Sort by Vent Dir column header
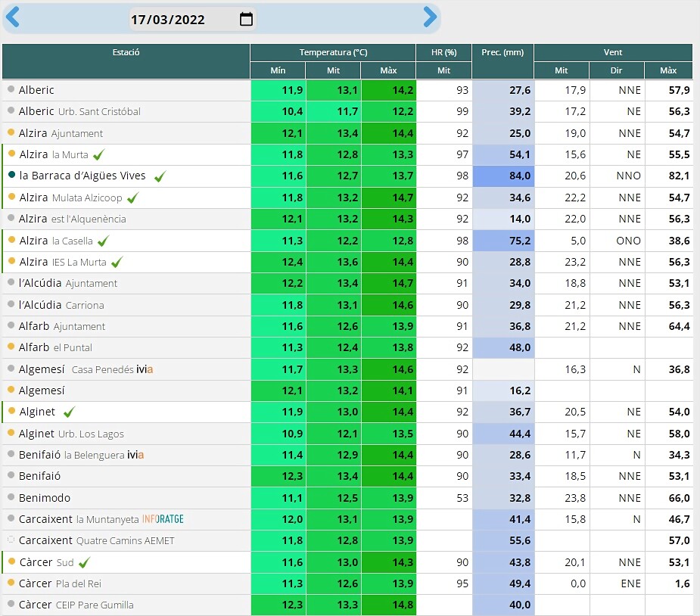The height and width of the screenshot is (616, 700). click(x=617, y=70)
